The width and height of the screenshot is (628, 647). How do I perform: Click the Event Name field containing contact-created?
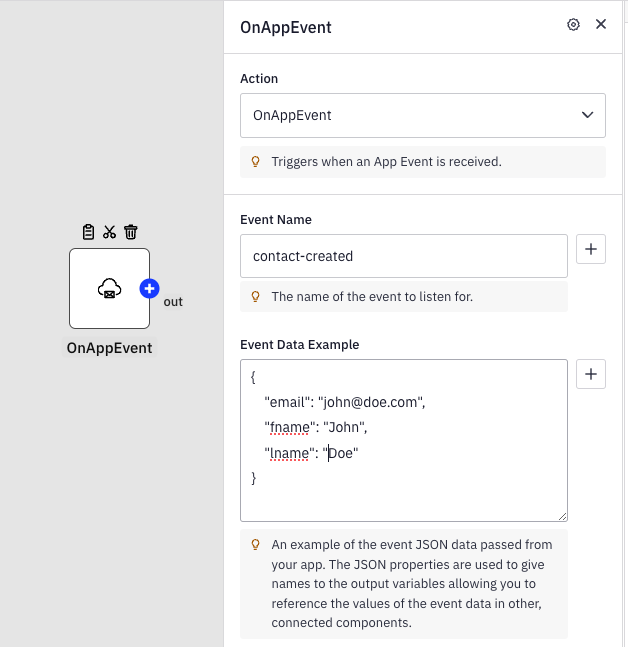coord(404,256)
